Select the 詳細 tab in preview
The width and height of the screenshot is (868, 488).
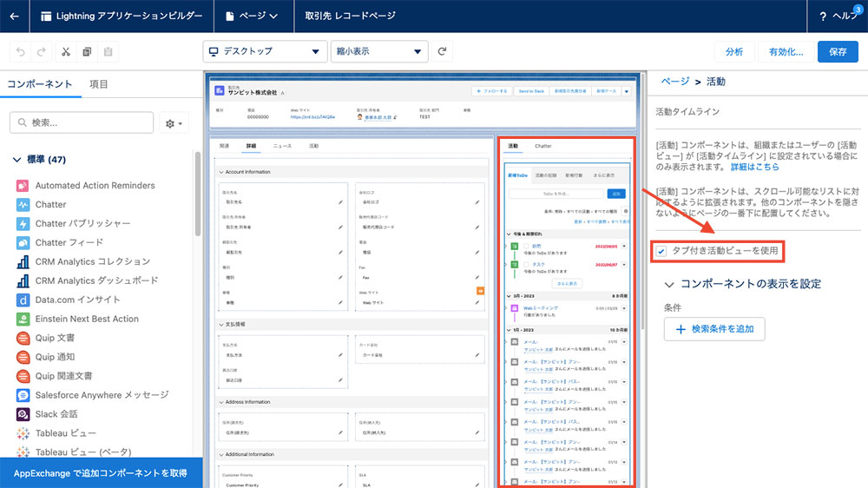coord(252,146)
